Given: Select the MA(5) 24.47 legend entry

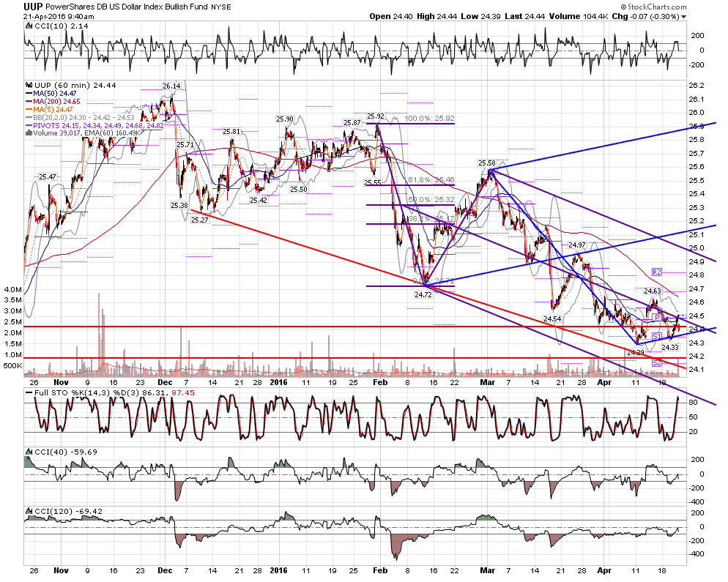Looking at the screenshot, I should 49,109.
